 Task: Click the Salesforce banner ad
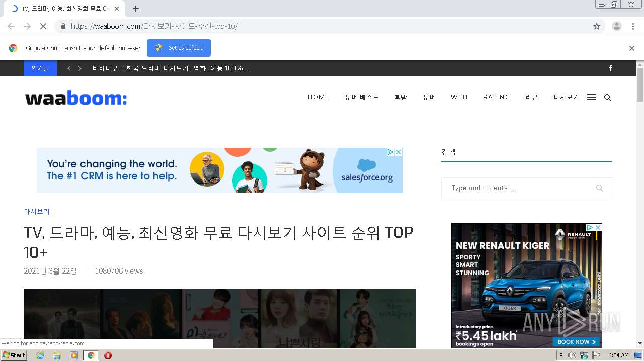click(x=220, y=170)
